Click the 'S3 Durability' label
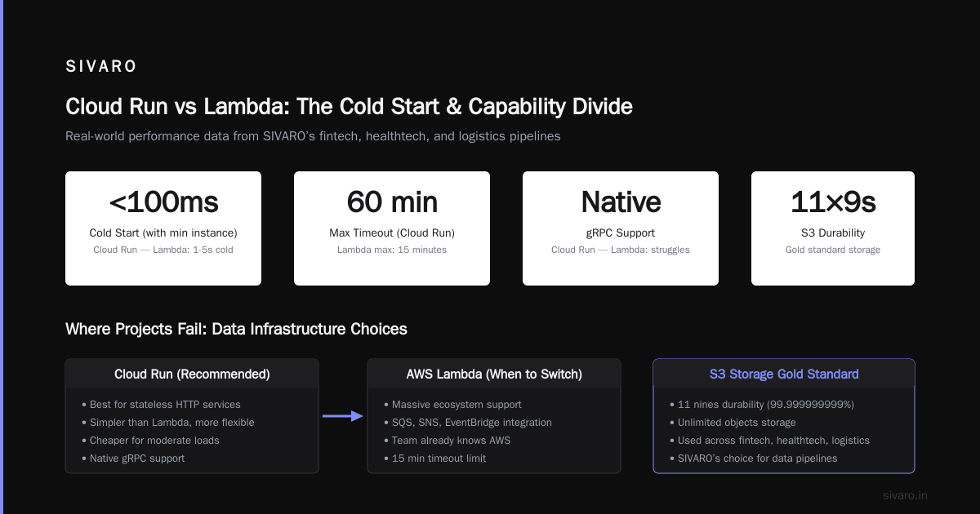The height and width of the screenshot is (514, 980). pyautogui.click(x=833, y=233)
